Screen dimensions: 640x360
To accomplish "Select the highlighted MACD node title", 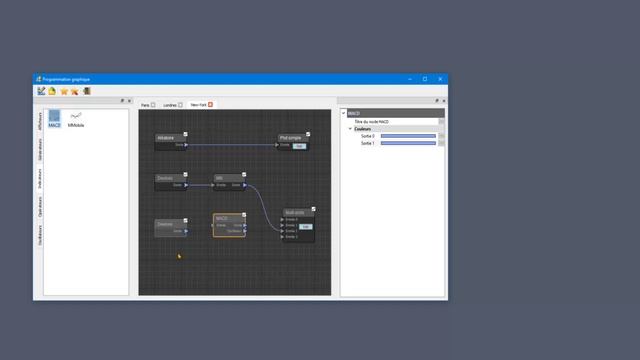I will [x=222, y=219].
